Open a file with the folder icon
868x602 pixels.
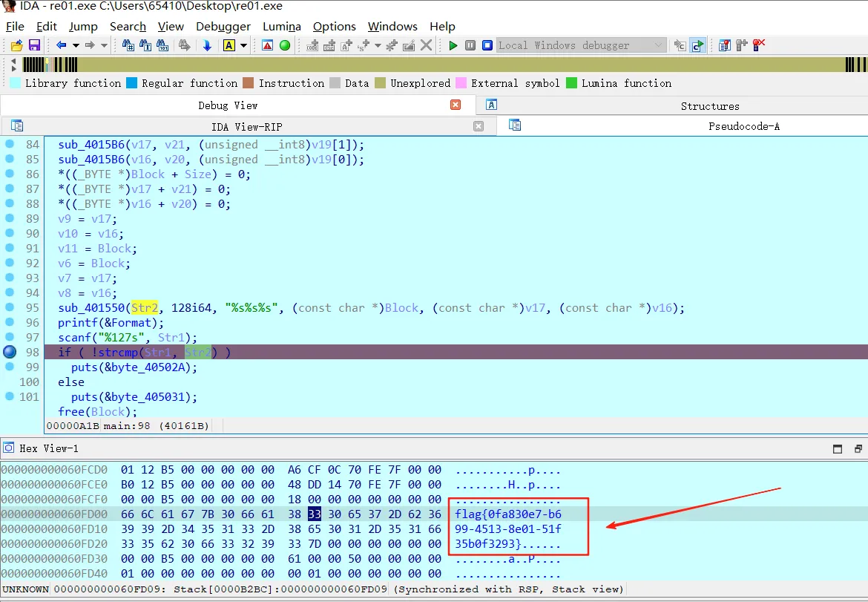pos(16,45)
